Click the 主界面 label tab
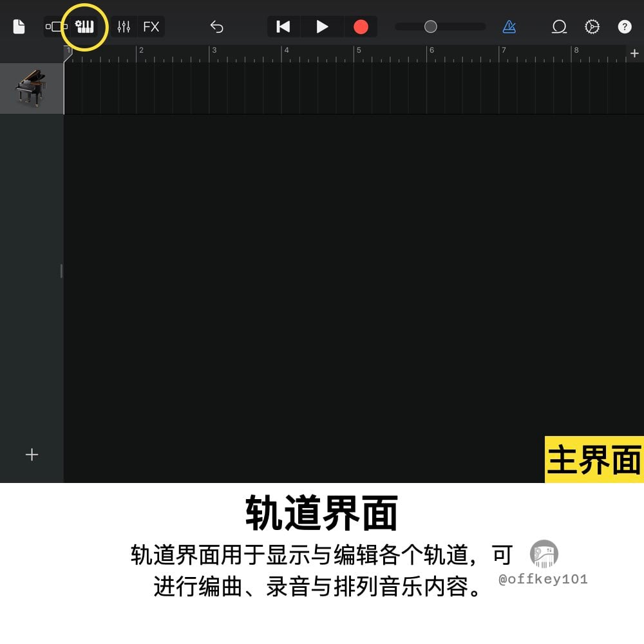This screenshot has width=644, height=644. [x=594, y=459]
